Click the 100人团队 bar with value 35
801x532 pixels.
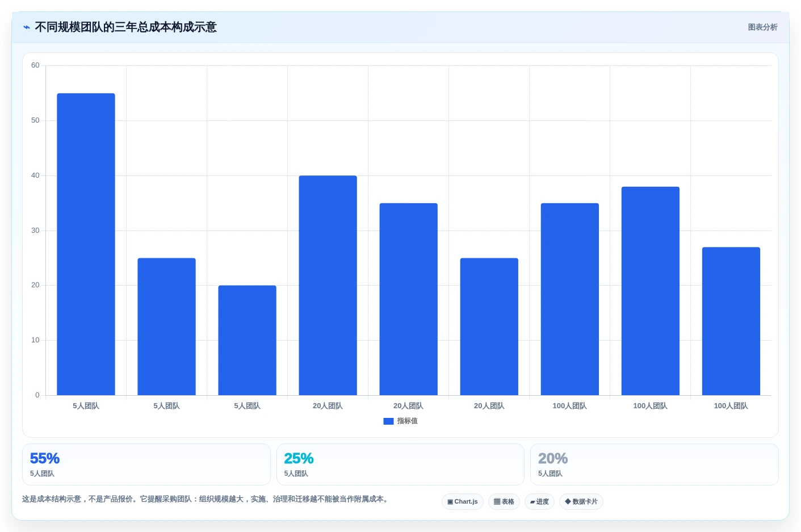(569, 299)
